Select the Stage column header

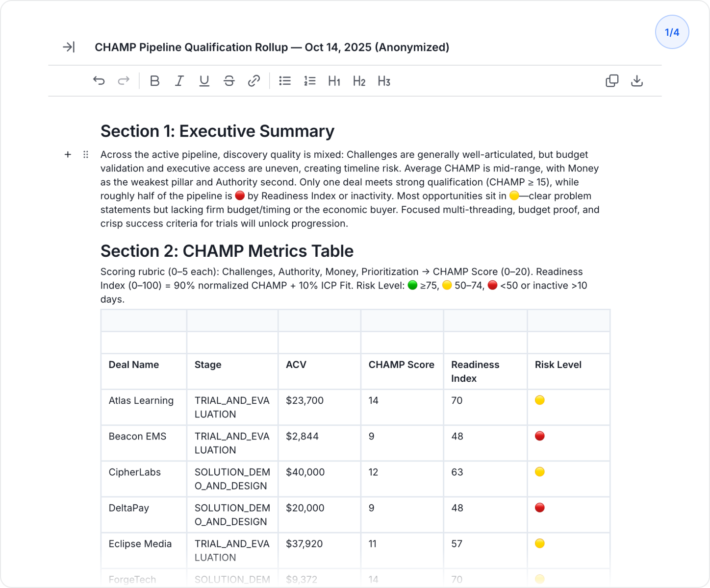pyautogui.click(x=232, y=371)
